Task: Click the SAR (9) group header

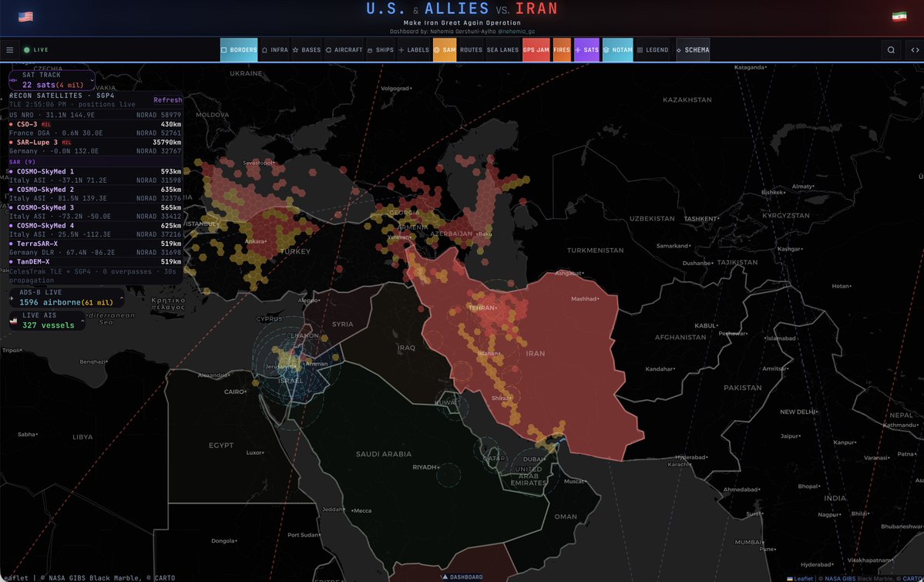Action: (22, 162)
